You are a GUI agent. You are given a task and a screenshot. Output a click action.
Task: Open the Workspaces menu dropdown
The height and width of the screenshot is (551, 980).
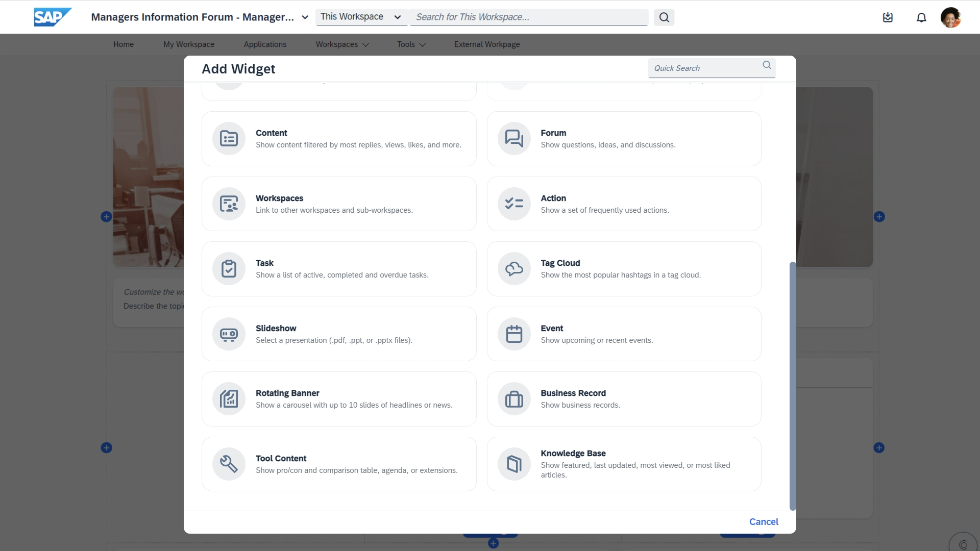(342, 44)
